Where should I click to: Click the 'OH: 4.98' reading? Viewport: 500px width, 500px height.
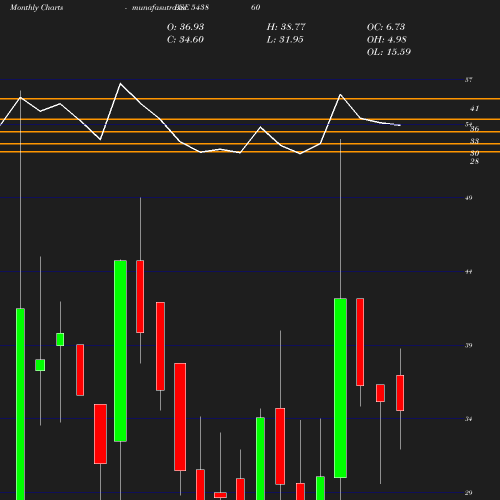387,40
